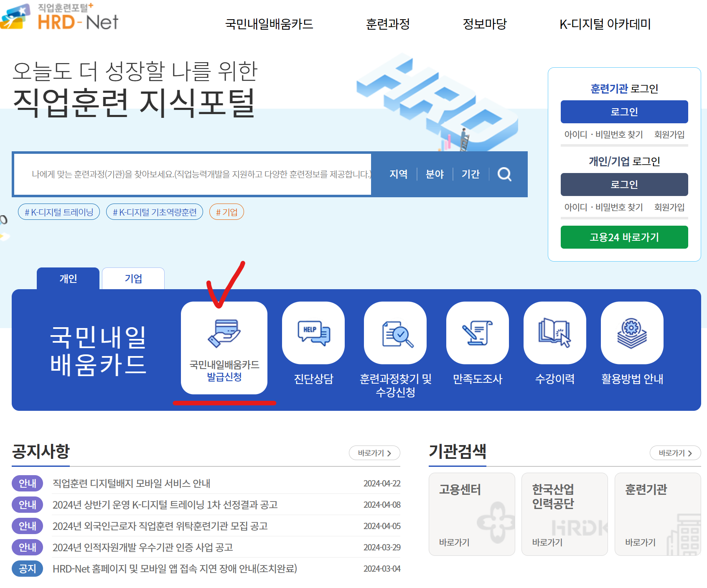The height and width of the screenshot is (588, 707).
Task: Open 만족도조사 survey icon
Action: (x=478, y=333)
